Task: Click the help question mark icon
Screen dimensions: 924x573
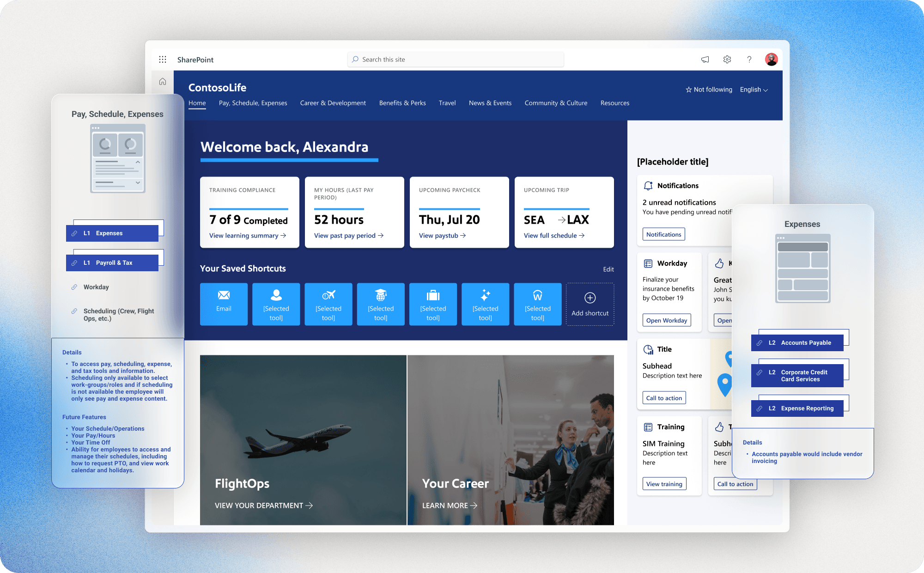Action: [749, 59]
